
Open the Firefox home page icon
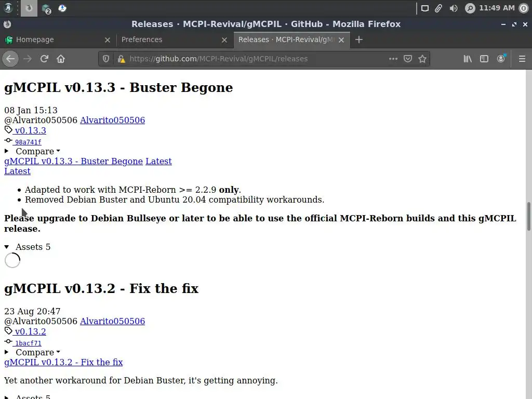click(x=61, y=59)
